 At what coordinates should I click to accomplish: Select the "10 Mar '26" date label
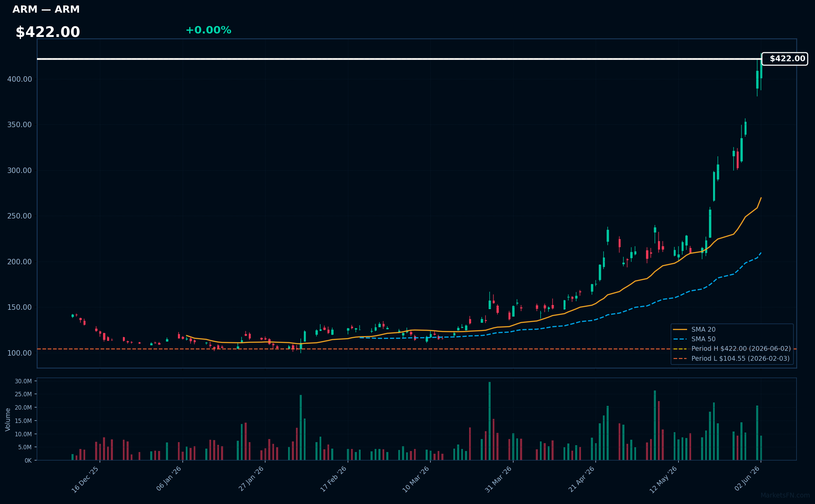(x=416, y=479)
